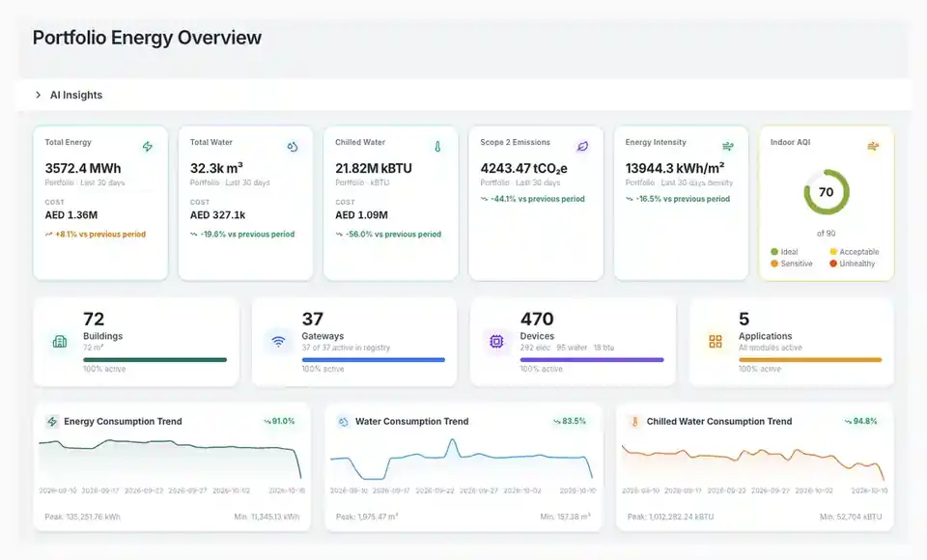Screen dimensions: 927x560
Task: Click the Chilled Water Consumption Trend line chart
Action: point(753,462)
